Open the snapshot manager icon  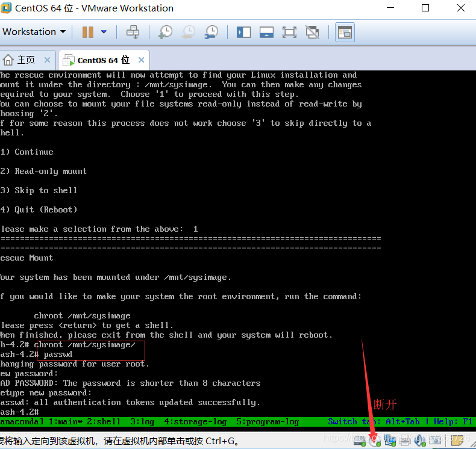click(211, 32)
